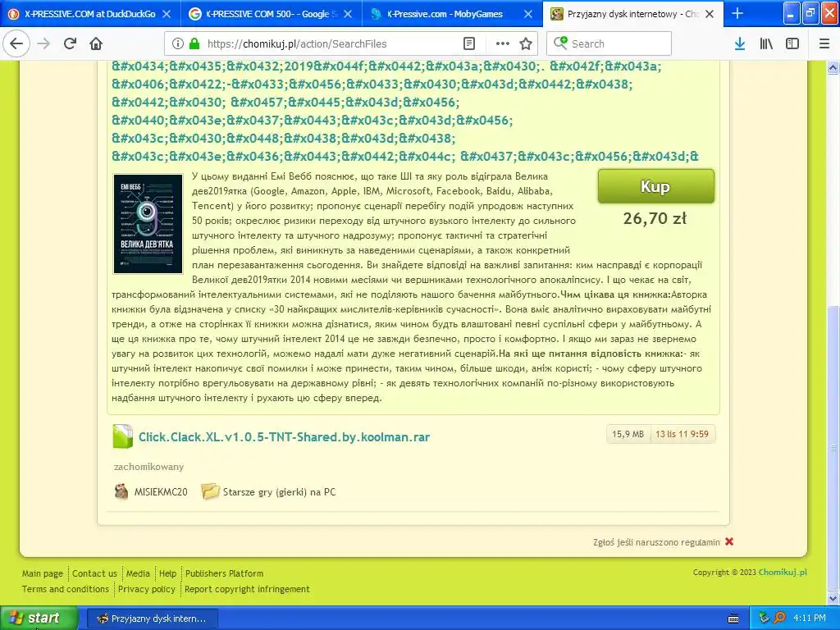The width and height of the screenshot is (840, 630).
Task: Click the page scrollbar up arrow
Action: (833, 67)
